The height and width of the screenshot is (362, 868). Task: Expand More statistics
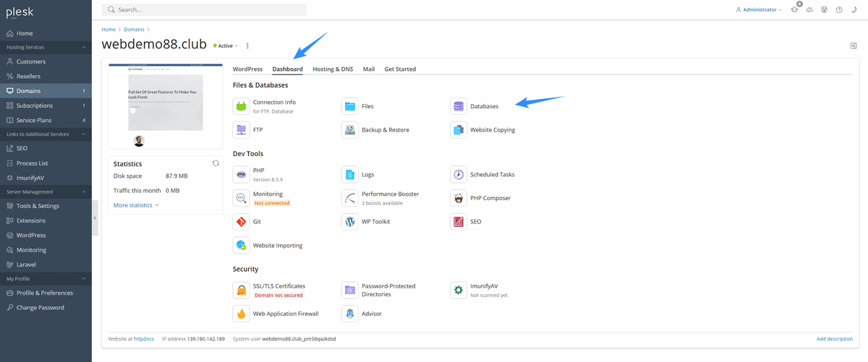coord(136,205)
